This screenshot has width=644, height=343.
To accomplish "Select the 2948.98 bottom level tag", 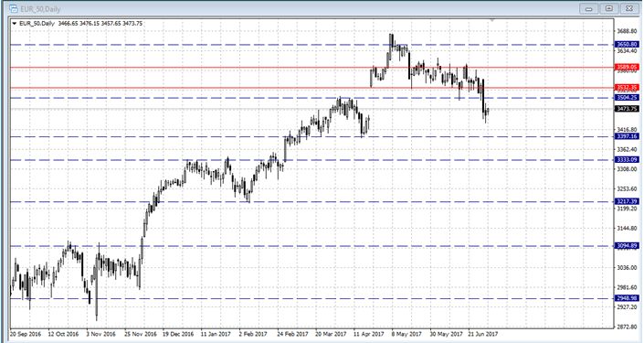I will (627, 298).
